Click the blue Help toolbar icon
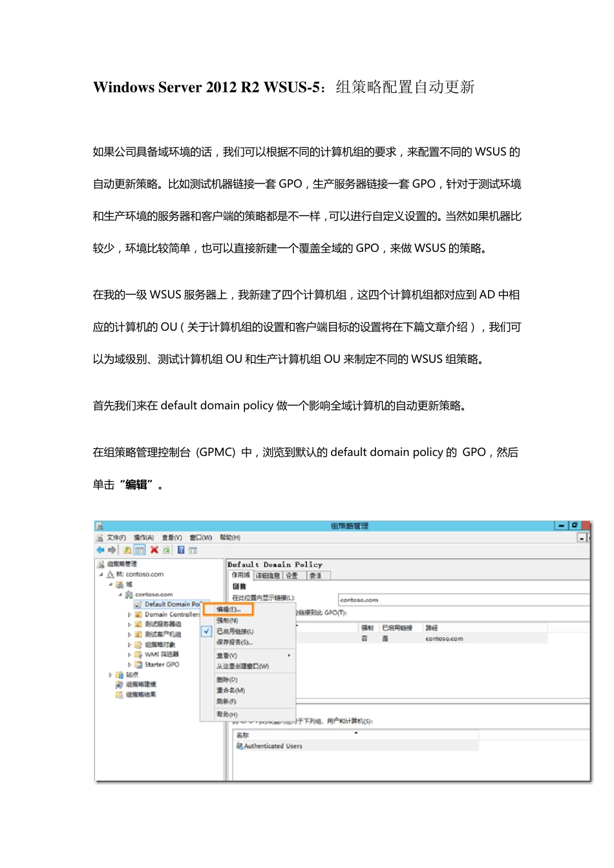614x868 pixels. (x=182, y=550)
